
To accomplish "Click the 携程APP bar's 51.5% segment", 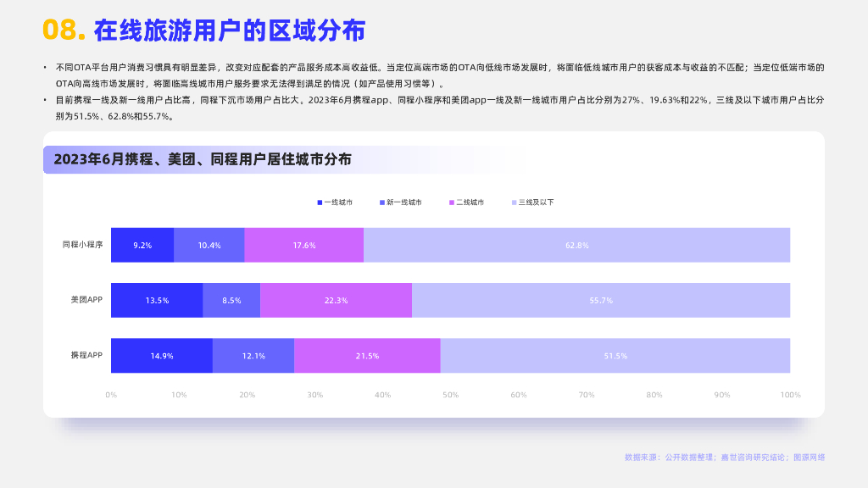I will click(616, 355).
